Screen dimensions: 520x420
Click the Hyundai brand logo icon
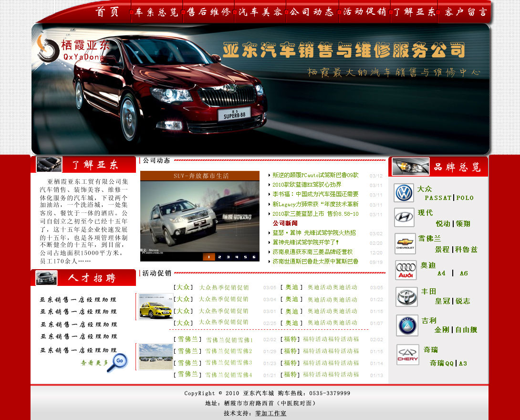coord(404,218)
